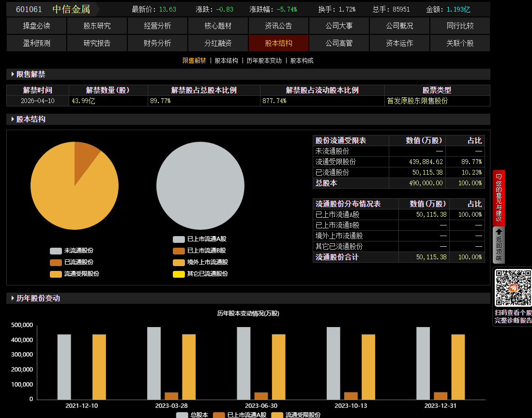Screen dimensions: 532x418
Task: Open the 公司大事 tab
Action: [x=339, y=26]
